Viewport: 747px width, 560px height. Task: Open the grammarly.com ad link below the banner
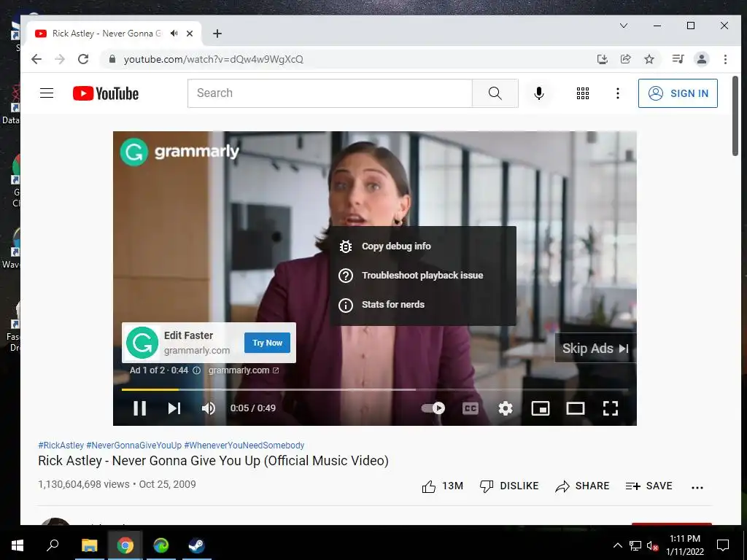pos(244,370)
